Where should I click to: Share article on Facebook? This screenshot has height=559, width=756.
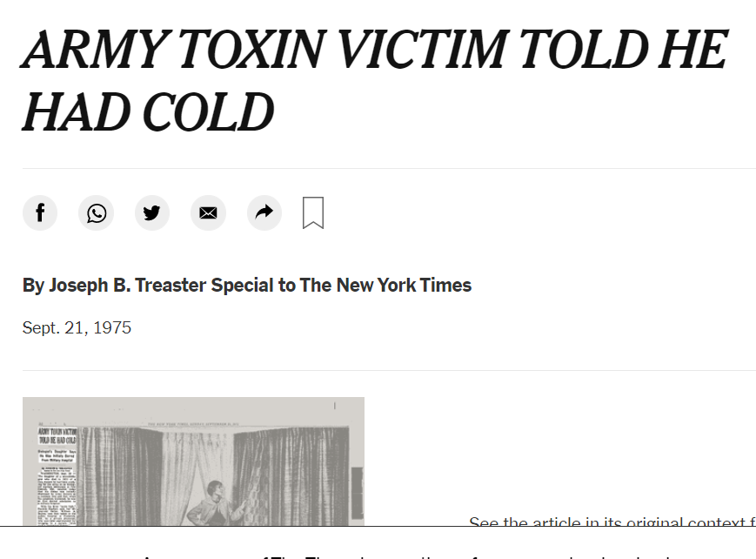point(40,213)
